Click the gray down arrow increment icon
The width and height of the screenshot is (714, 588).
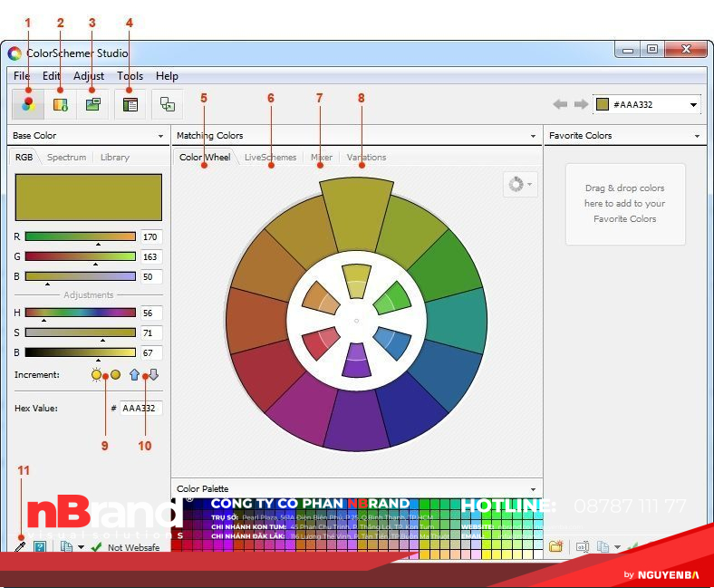[153, 374]
